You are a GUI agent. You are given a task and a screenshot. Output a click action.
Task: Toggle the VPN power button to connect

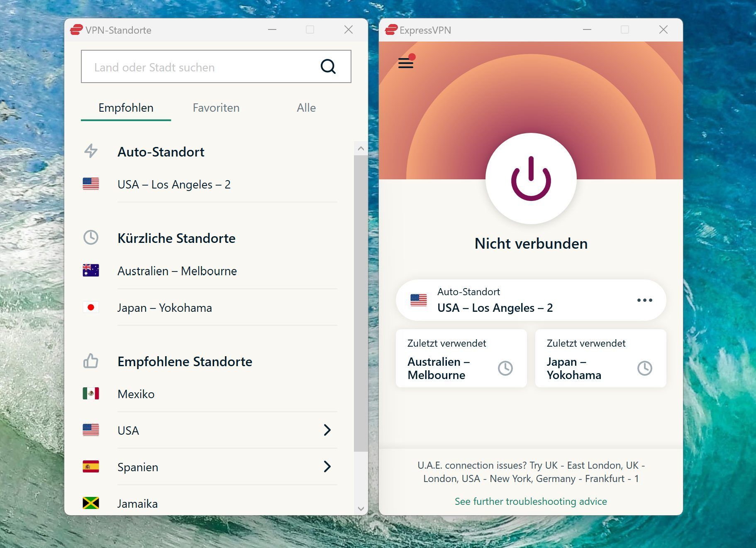[531, 179]
